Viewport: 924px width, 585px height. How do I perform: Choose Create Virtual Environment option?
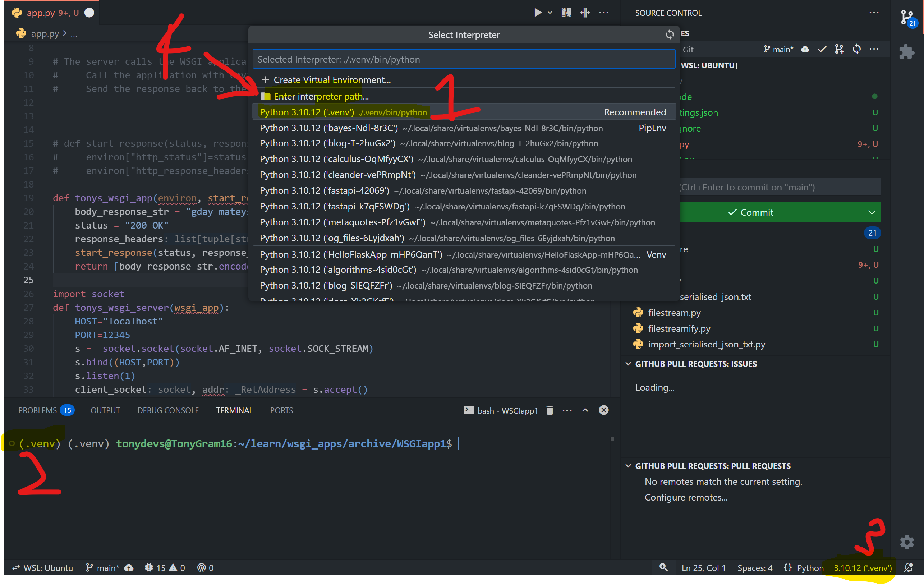pyautogui.click(x=464, y=80)
